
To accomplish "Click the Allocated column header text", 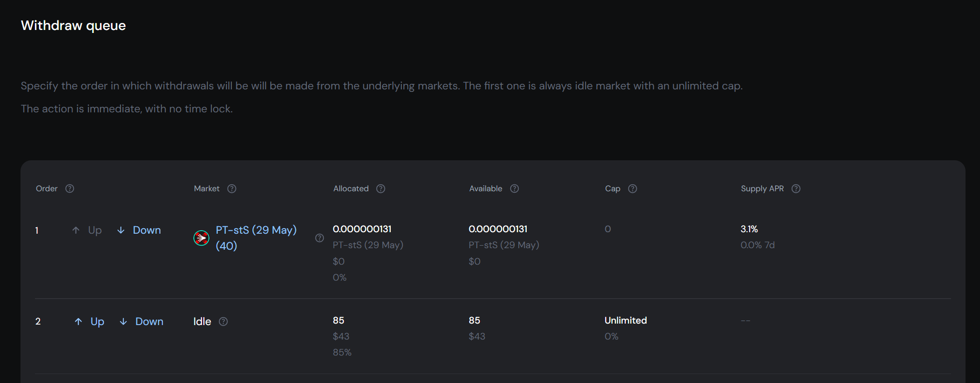I will (351, 189).
